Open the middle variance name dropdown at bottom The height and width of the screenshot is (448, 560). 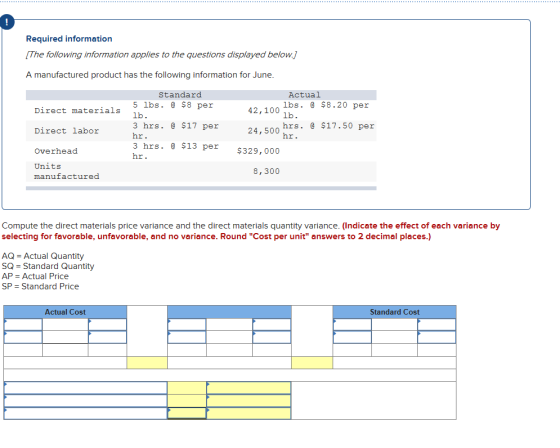pyautogui.click(x=86, y=400)
